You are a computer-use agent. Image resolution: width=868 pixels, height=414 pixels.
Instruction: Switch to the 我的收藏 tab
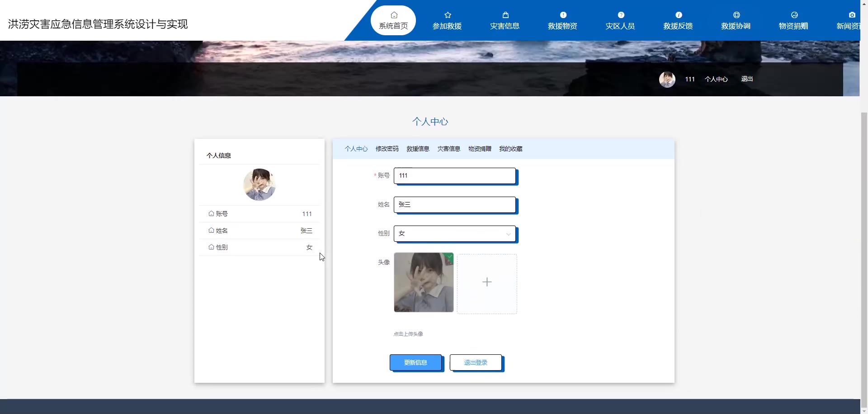[511, 149]
